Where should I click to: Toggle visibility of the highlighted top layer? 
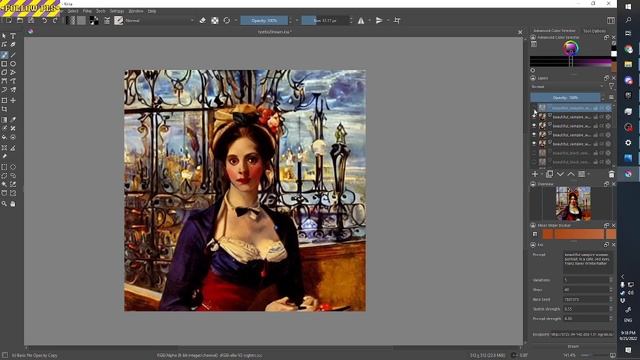(x=534, y=108)
